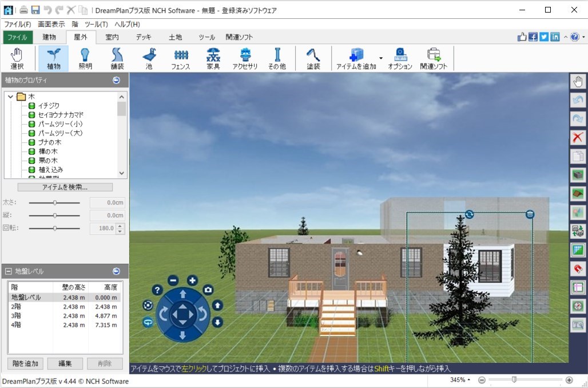Rotate view using the wheel's left curved arrow
This screenshot has height=388, width=588.
coord(164,314)
